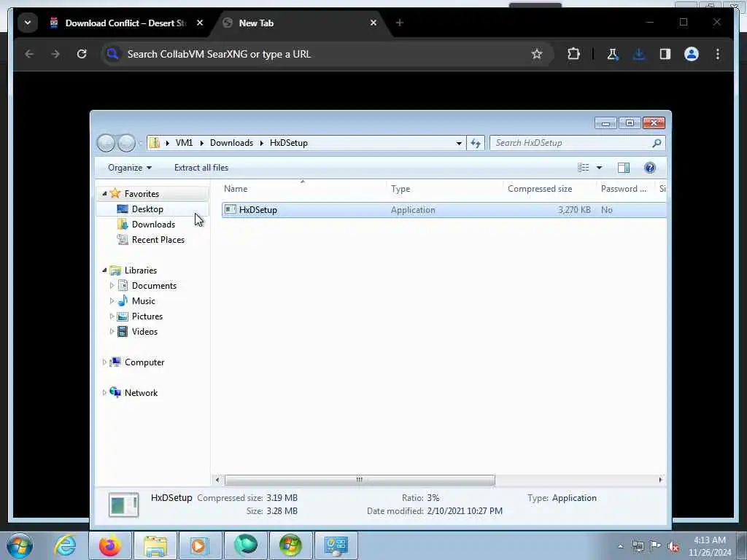
Task: Open Windows Media Player taskbar icon
Action: pos(201,545)
